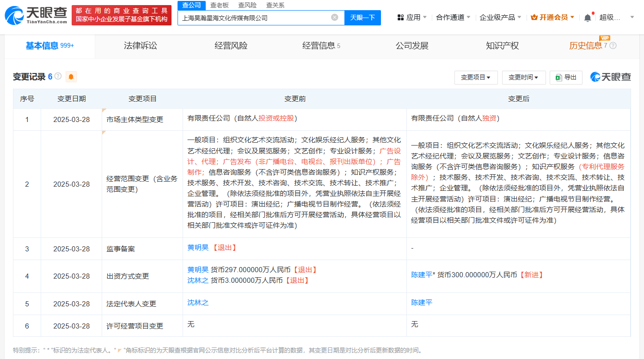Open 陈建平 link in 出资方式变更 row
Screen dimensions: 644x359
[x=422, y=275]
